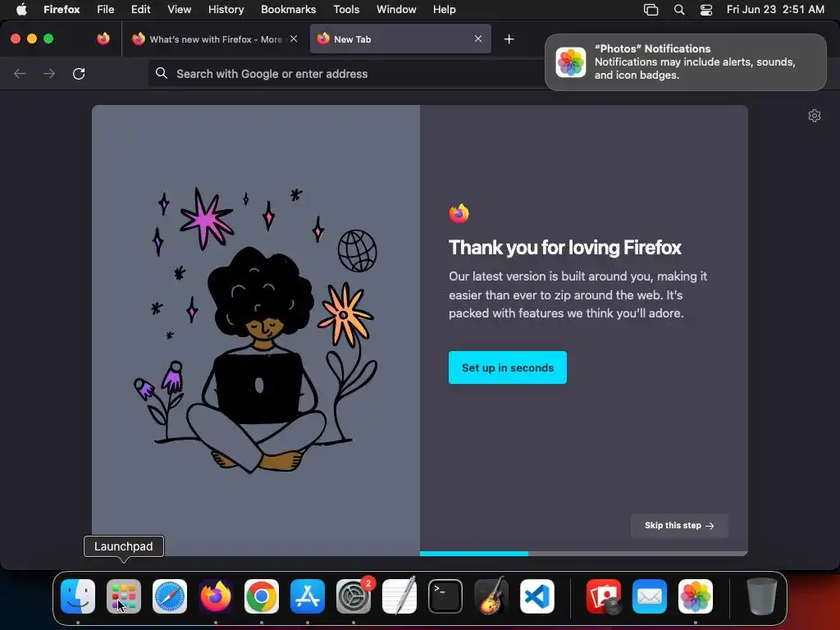Close the What's new with Firefox tab
The image size is (840, 630).
tap(294, 39)
